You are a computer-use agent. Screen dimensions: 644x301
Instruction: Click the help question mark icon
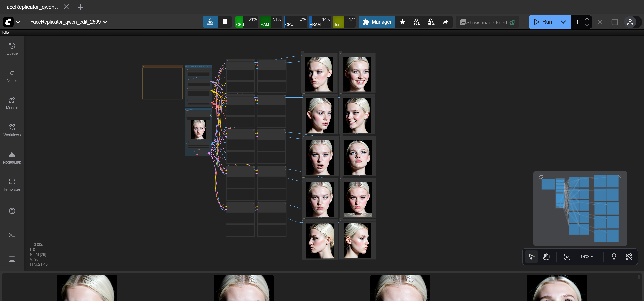(x=12, y=211)
